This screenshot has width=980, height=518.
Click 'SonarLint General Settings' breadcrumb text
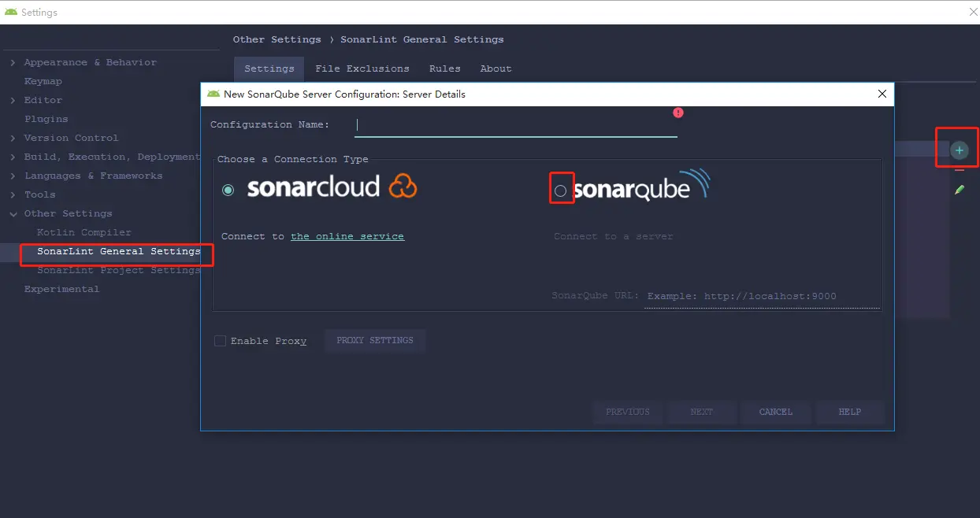422,39
